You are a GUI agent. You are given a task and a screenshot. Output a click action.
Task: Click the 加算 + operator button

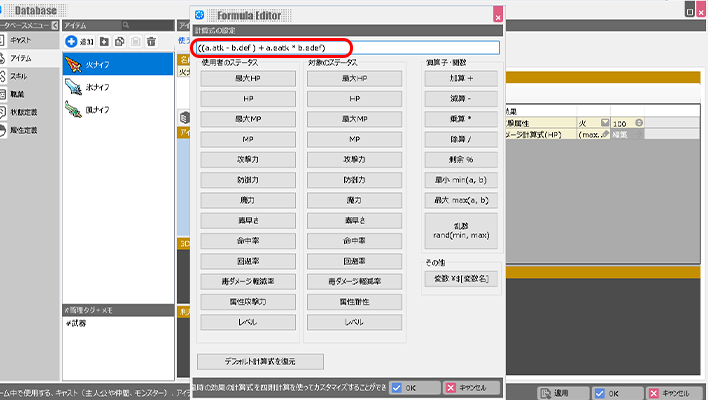click(461, 77)
